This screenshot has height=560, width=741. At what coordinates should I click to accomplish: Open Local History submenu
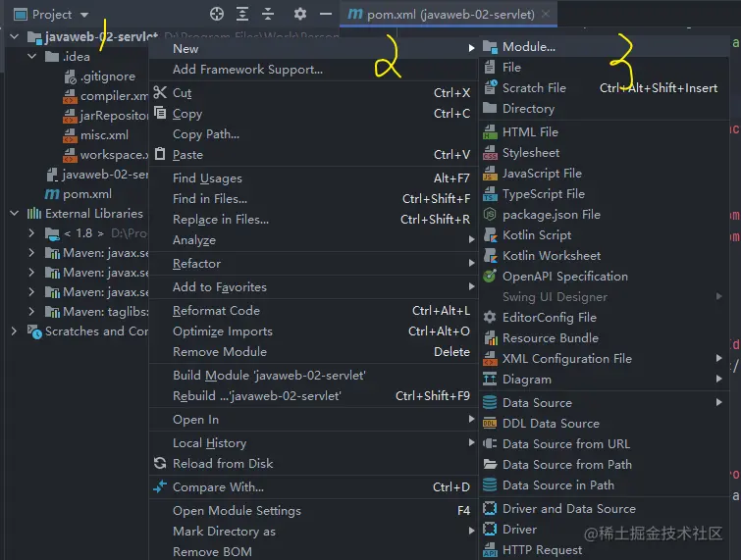pyautogui.click(x=313, y=443)
